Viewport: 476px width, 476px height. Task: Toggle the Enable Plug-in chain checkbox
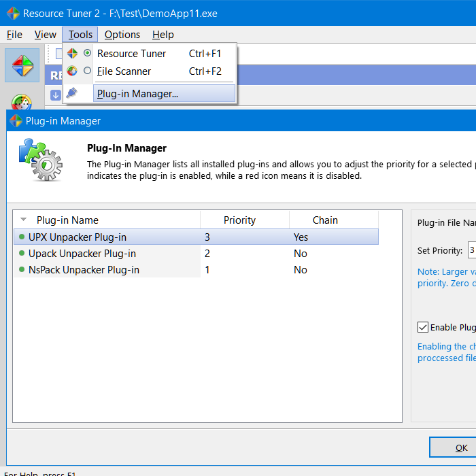click(423, 327)
